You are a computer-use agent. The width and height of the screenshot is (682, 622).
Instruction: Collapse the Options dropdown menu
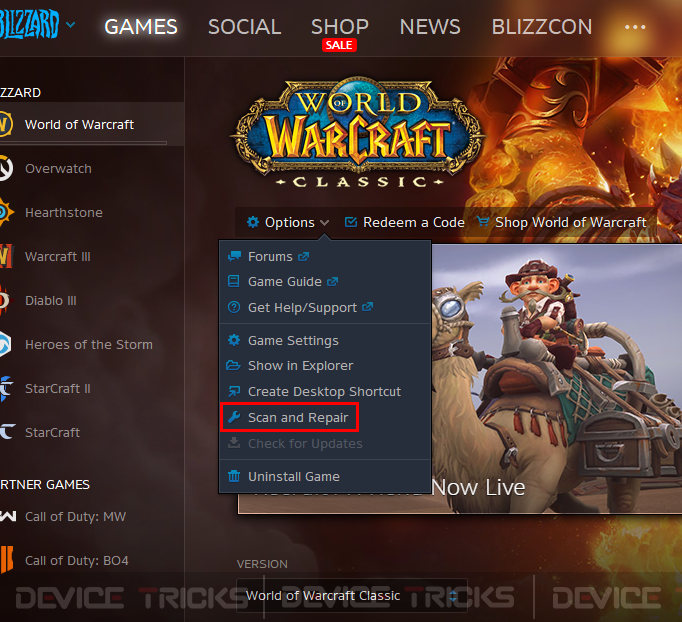point(288,222)
